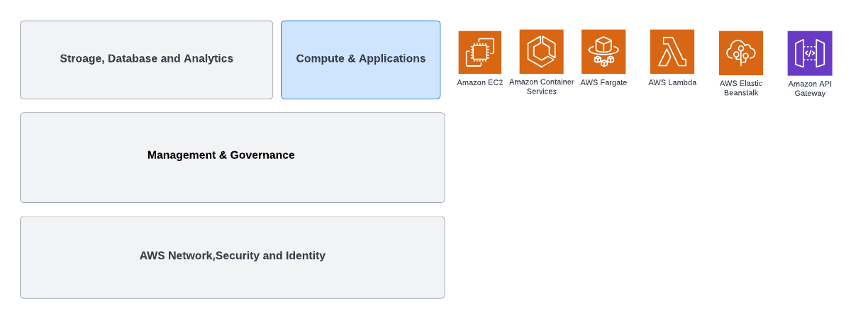Select the Management & Governance box
The image size is (868, 318).
coord(232,158)
